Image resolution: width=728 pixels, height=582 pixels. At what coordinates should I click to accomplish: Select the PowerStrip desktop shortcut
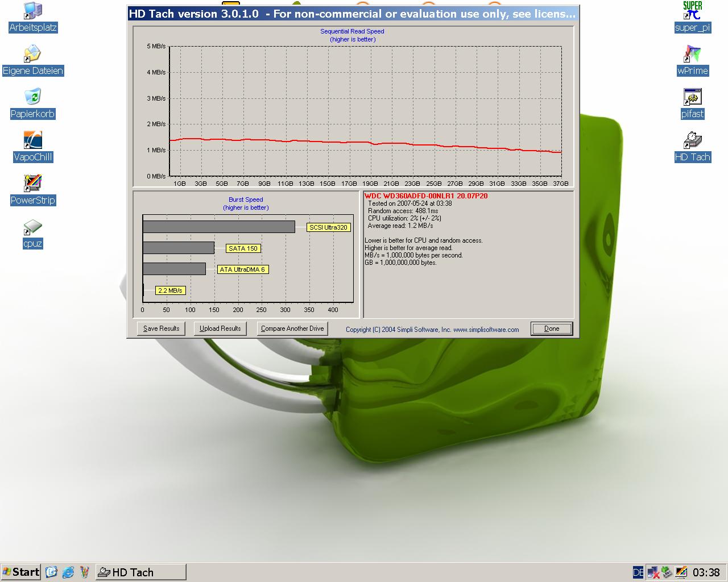[x=32, y=184]
